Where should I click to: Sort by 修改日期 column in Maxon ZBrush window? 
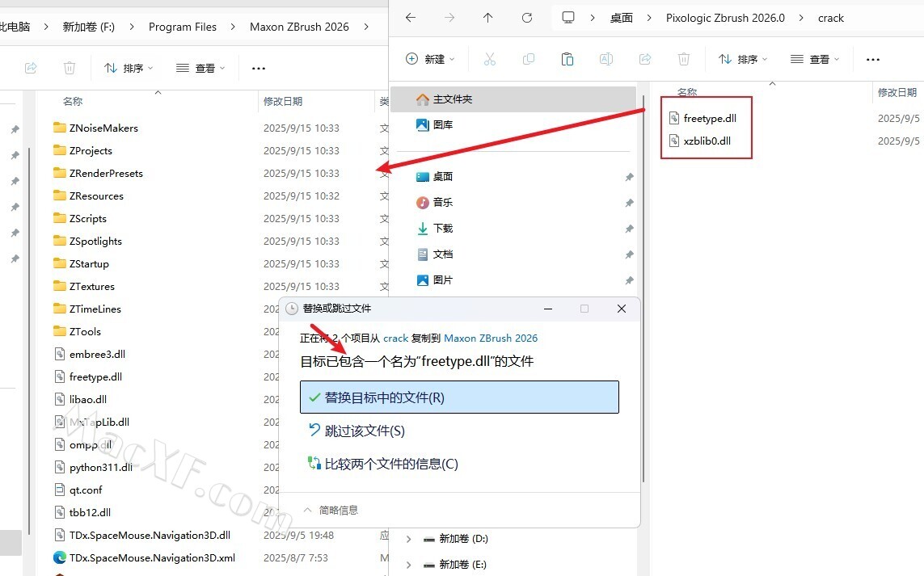[283, 101]
